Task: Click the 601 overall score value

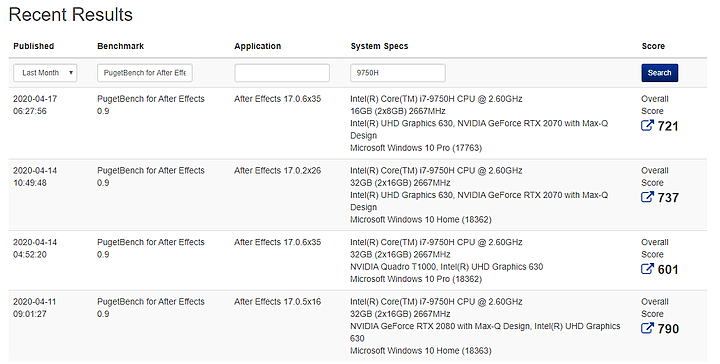Action: pos(668,269)
